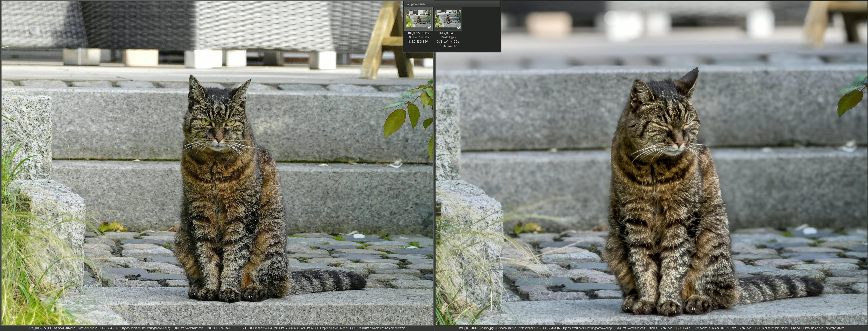
Task: Click the 2.334.872 Bytes file size text
Action: click(559, 328)
